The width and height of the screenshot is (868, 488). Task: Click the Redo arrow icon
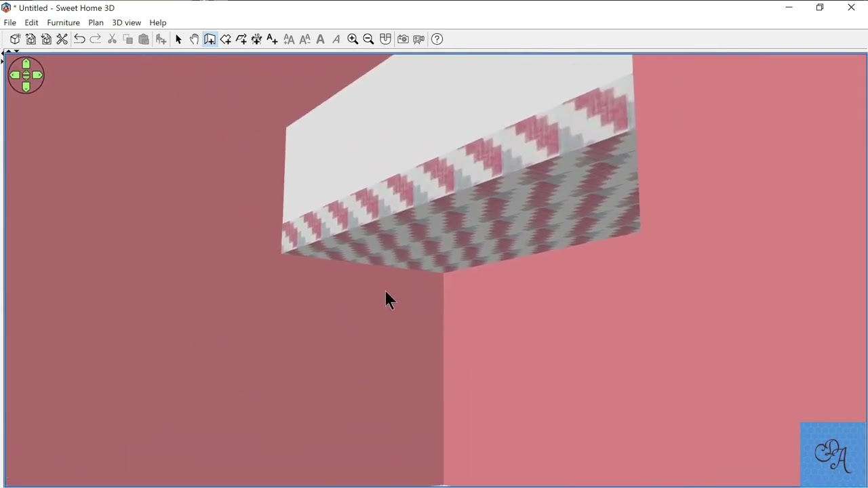click(96, 39)
